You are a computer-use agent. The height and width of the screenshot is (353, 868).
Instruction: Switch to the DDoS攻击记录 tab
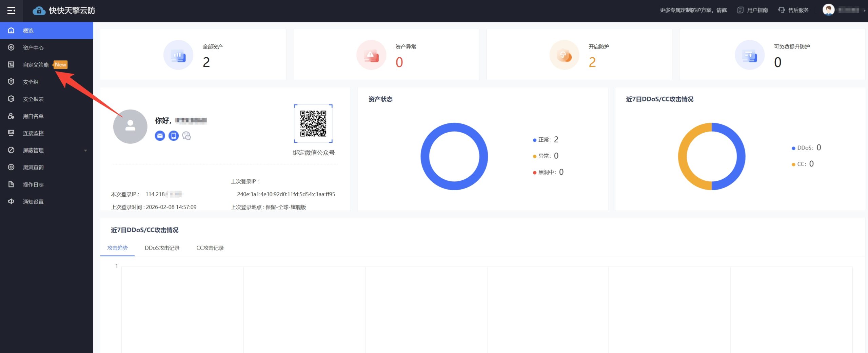[162, 248]
